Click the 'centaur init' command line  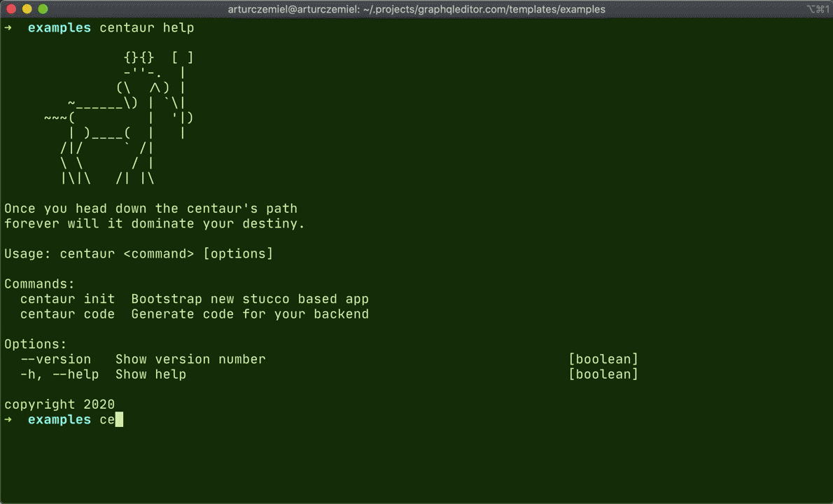[x=195, y=299]
